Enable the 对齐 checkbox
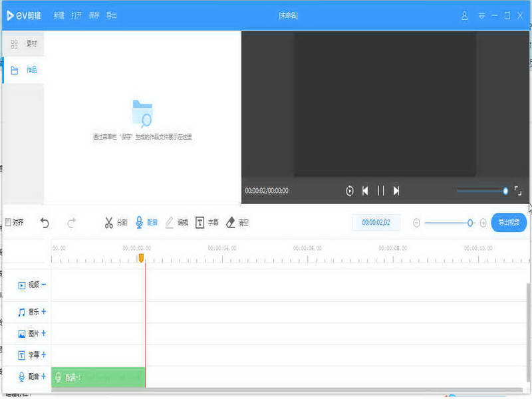 click(8, 222)
